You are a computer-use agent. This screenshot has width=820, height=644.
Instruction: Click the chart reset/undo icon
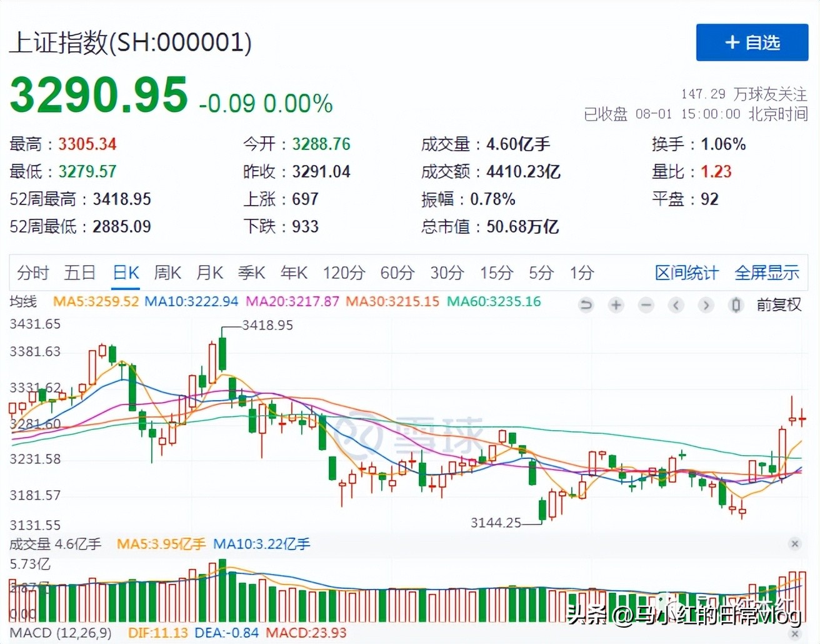coord(586,305)
